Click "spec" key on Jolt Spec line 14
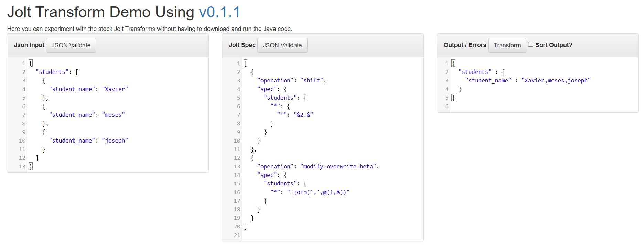Screen dimensions: 644x248 [267, 175]
